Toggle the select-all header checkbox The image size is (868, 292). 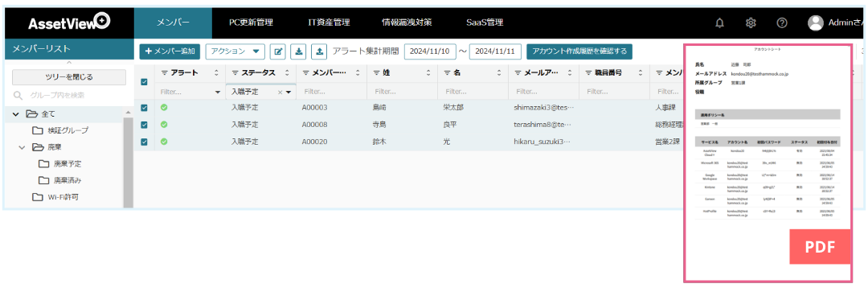click(x=144, y=82)
